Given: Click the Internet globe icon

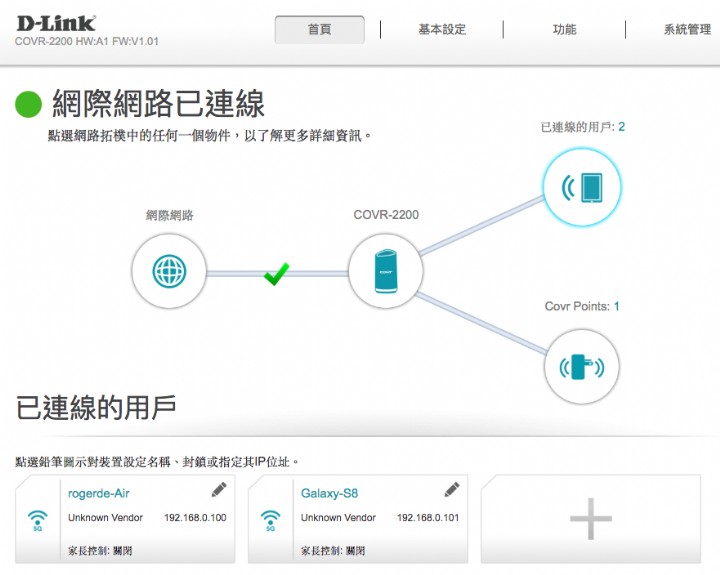Looking at the screenshot, I should click(168, 271).
